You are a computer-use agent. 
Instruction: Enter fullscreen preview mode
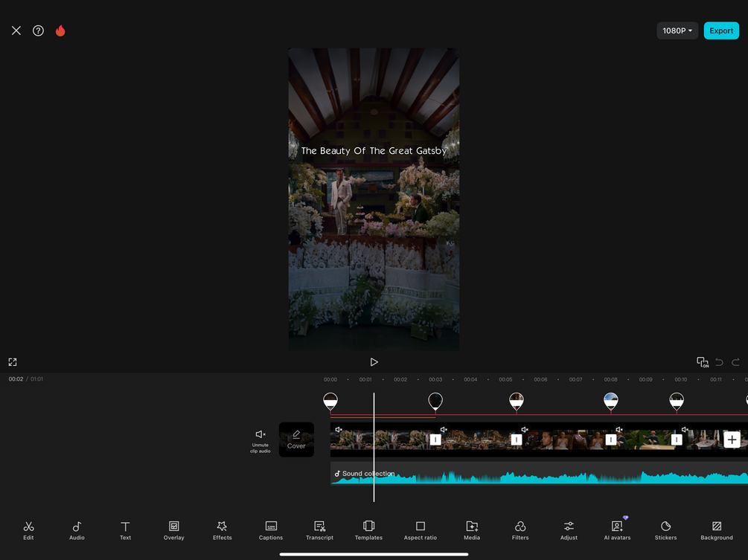(x=13, y=361)
